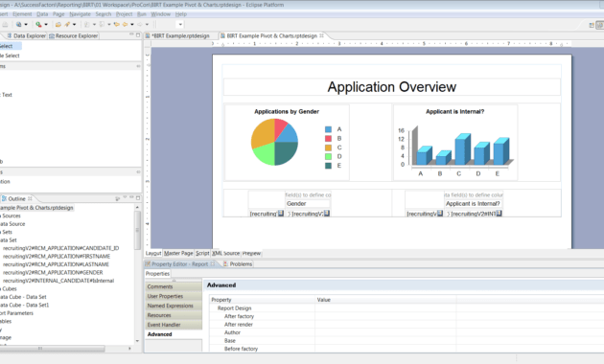Open the Data menu
Screen dimensions: 604x364
click(42, 14)
